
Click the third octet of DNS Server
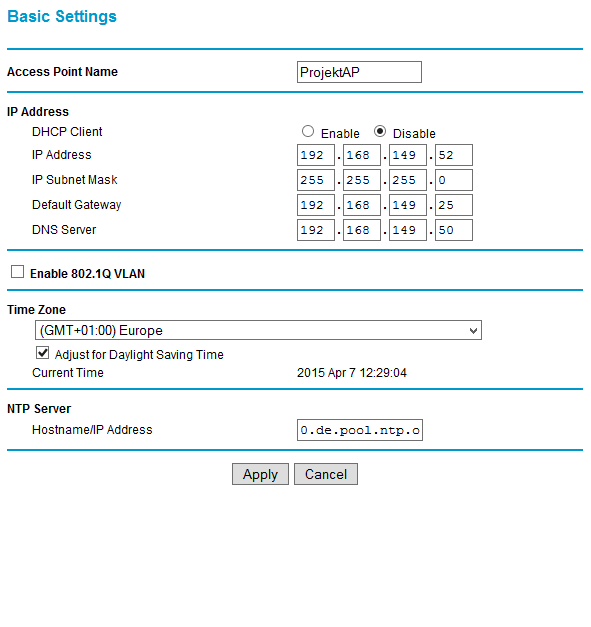pos(408,230)
